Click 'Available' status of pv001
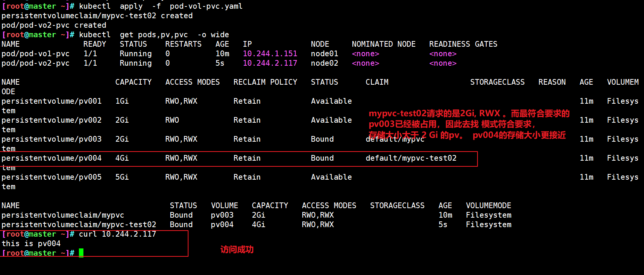The width and height of the screenshot is (644, 275). click(331, 101)
